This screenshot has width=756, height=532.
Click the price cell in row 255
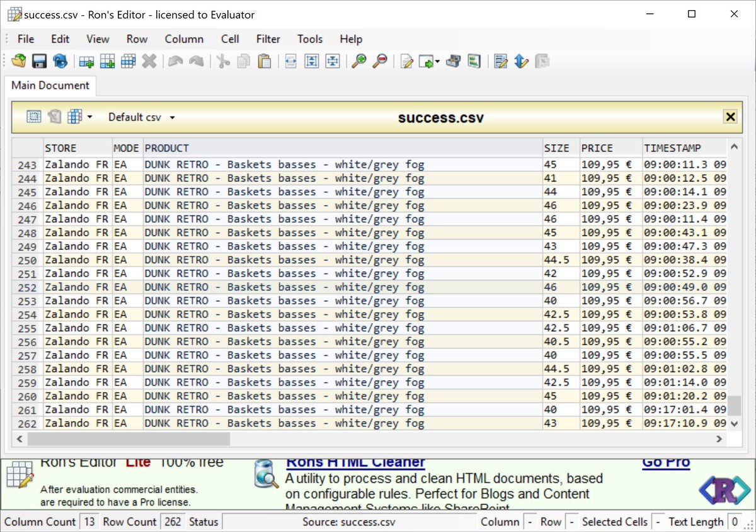pos(611,328)
